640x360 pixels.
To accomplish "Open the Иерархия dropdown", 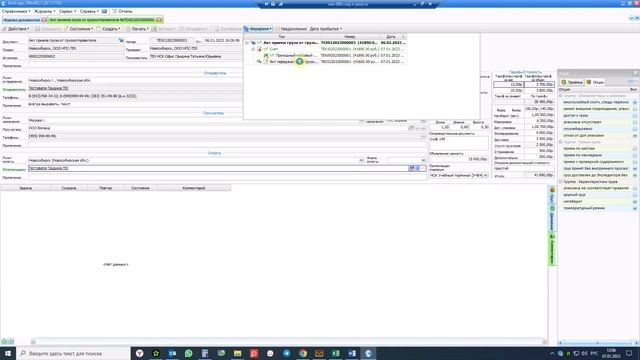I will click(258, 29).
